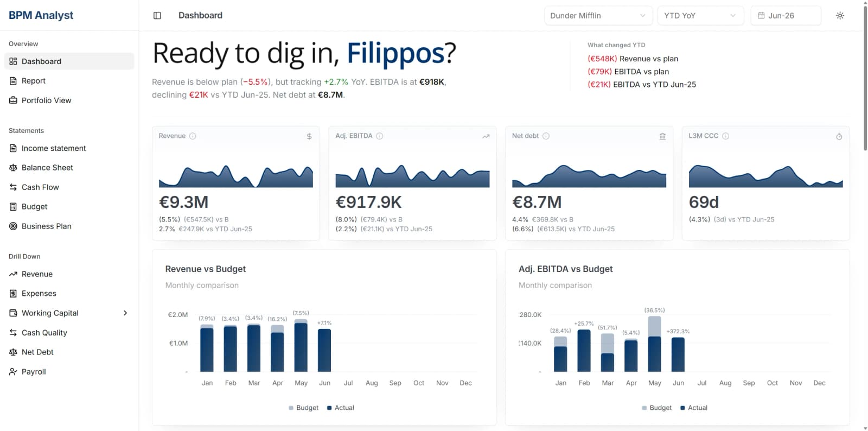Open the Report page
The height and width of the screenshot is (431, 868).
click(69, 81)
